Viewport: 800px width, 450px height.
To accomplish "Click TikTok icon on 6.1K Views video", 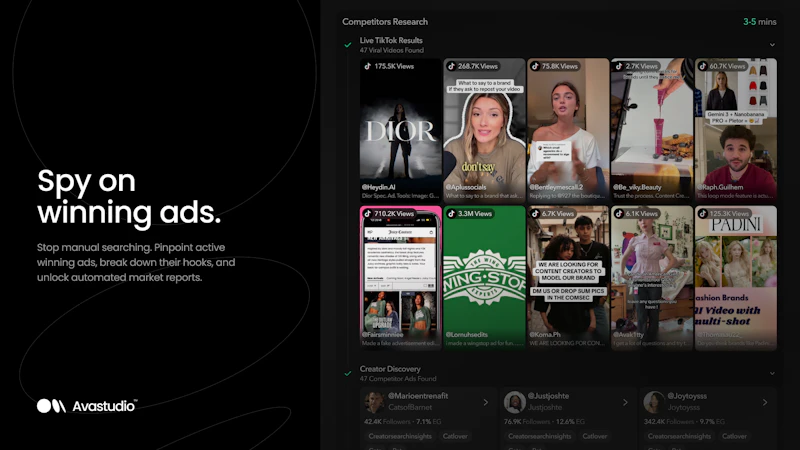I will [619, 214].
